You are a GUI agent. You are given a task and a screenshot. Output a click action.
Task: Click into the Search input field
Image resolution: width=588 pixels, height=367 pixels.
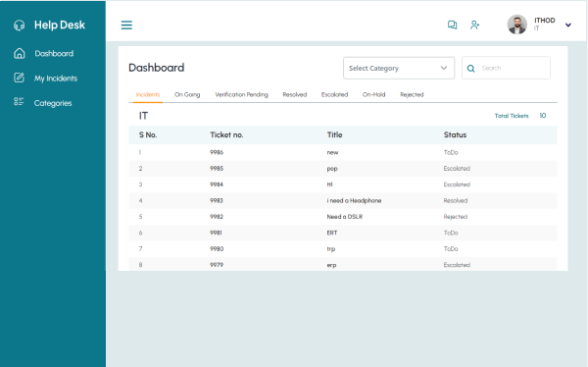(506, 68)
